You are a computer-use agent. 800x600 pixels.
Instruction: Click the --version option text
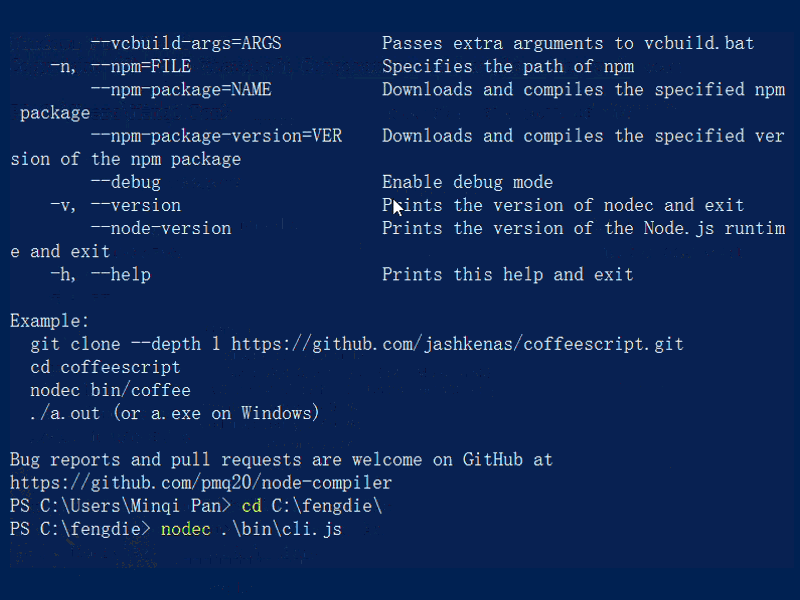click(136, 205)
